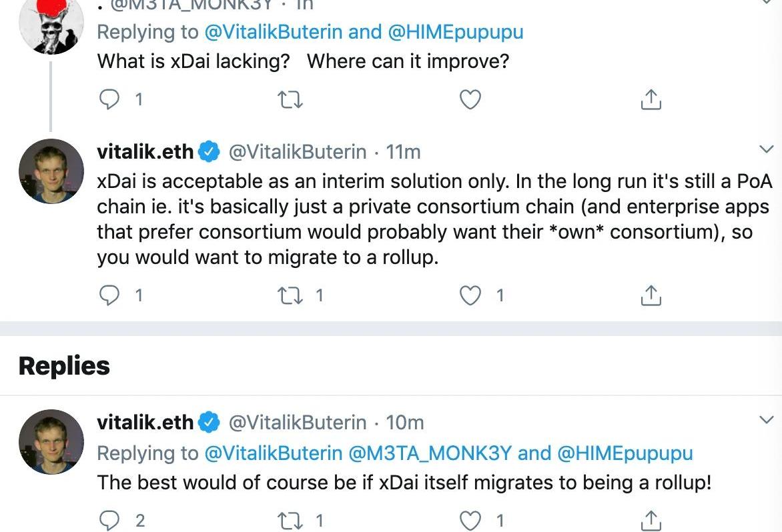
Task: Like the "What is xDai lacking?" tweet
Action: coord(470,99)
